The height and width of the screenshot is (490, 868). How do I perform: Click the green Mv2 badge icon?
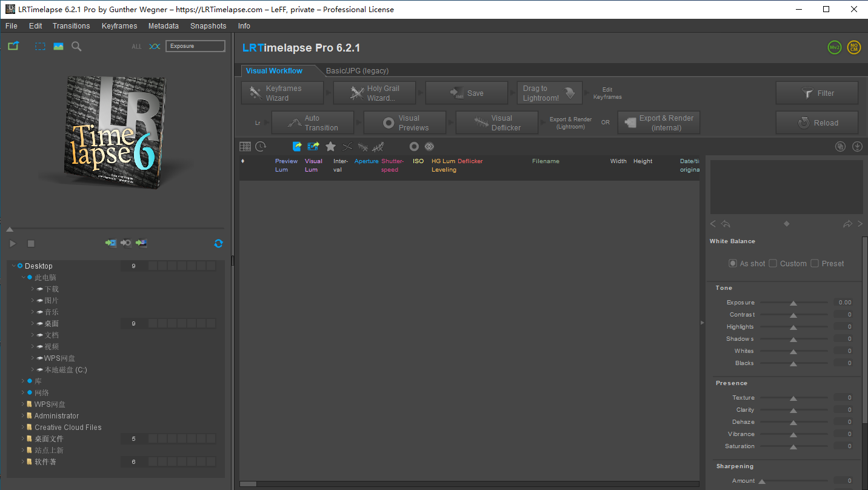(835, 47)
